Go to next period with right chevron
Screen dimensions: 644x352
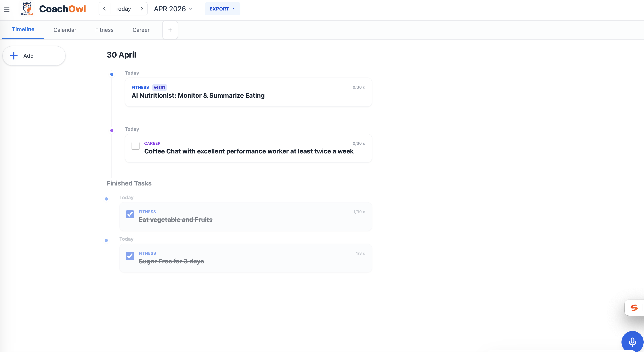pos(142,9)
